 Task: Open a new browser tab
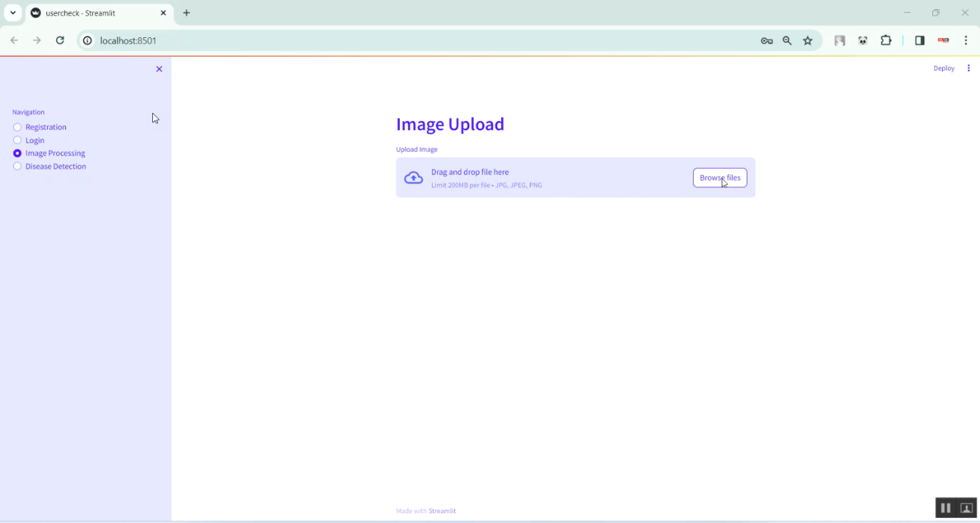[187, 13]
